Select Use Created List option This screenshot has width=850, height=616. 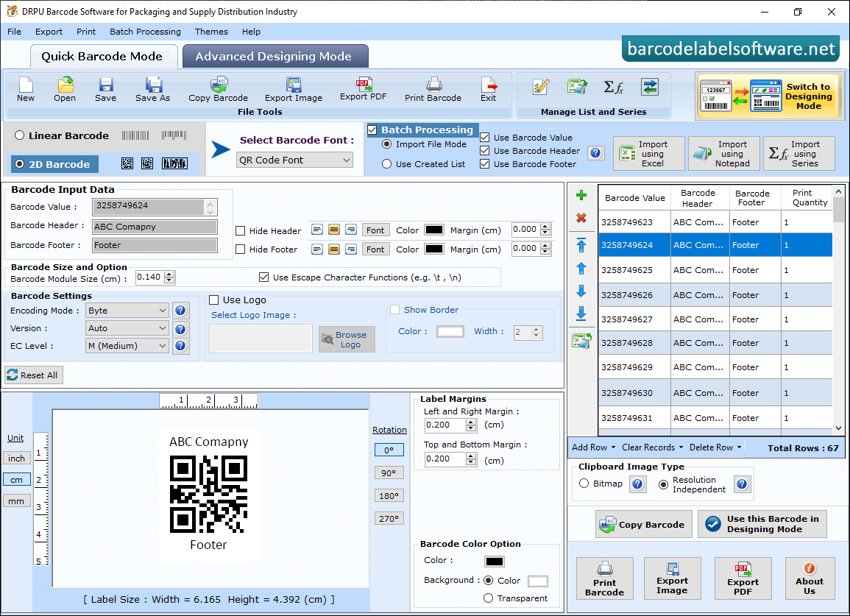coord(386,164)
